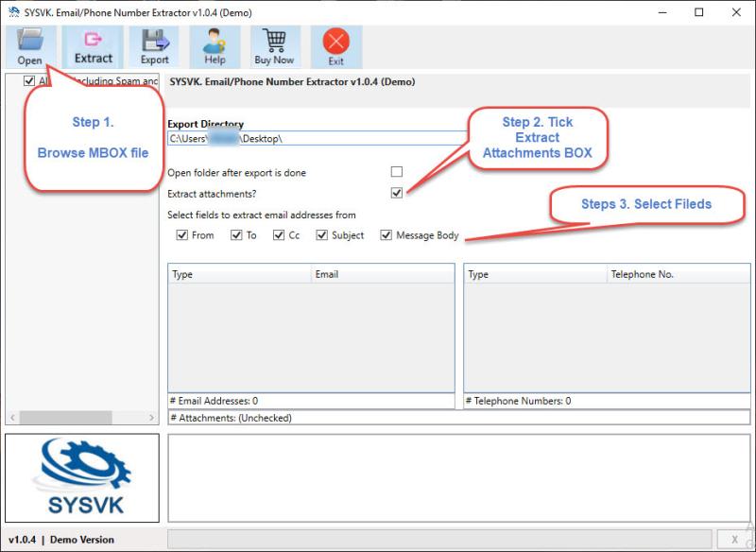Click the "# Telephone Numbers: 0" counter
The width and height of the screenshot is (756, 552).
[x=518, y=401]
